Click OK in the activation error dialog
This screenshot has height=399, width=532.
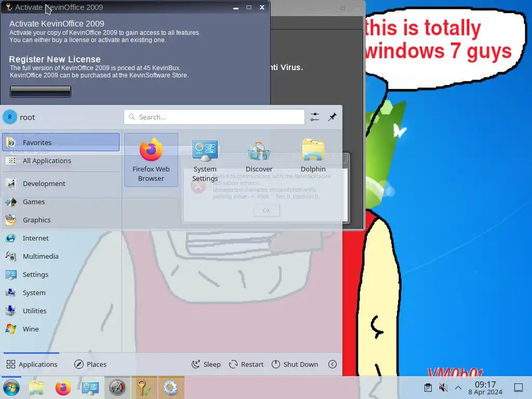(267, 210)
